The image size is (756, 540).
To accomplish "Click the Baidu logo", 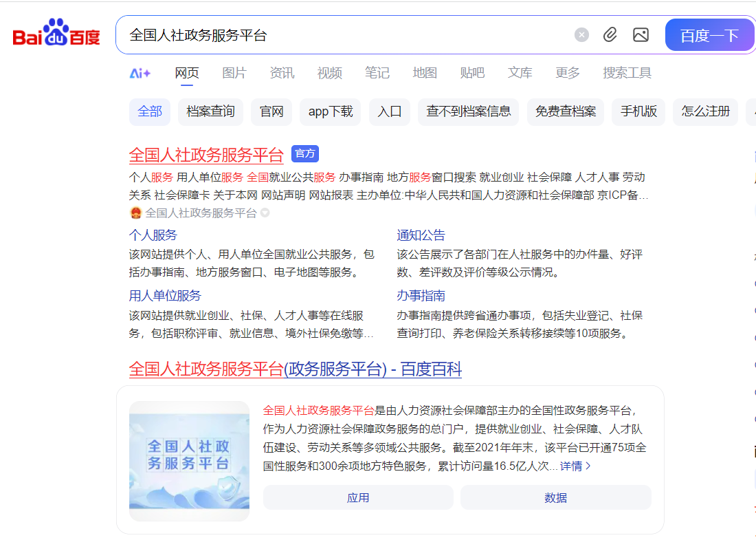I will tap(56, 34).
